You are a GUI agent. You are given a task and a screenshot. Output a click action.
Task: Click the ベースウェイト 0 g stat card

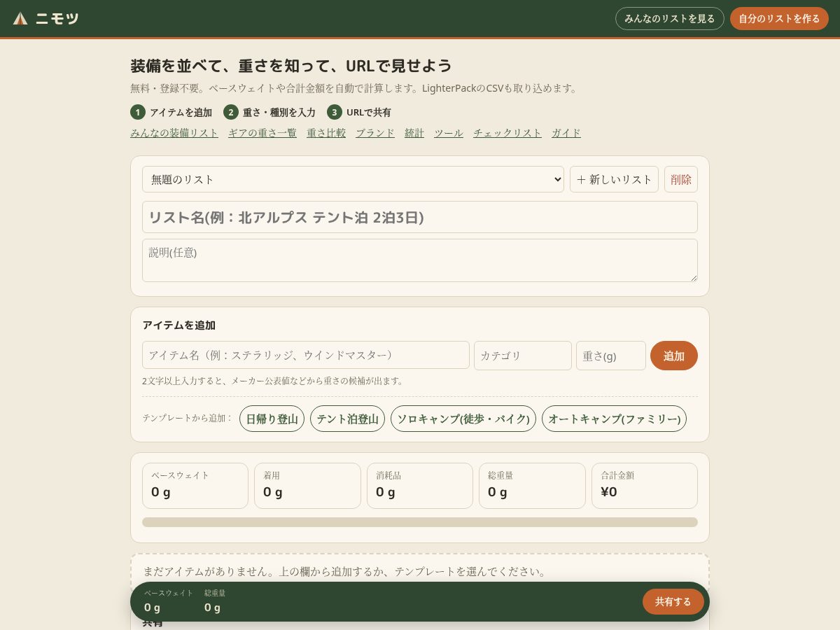(x=195, y=486)
